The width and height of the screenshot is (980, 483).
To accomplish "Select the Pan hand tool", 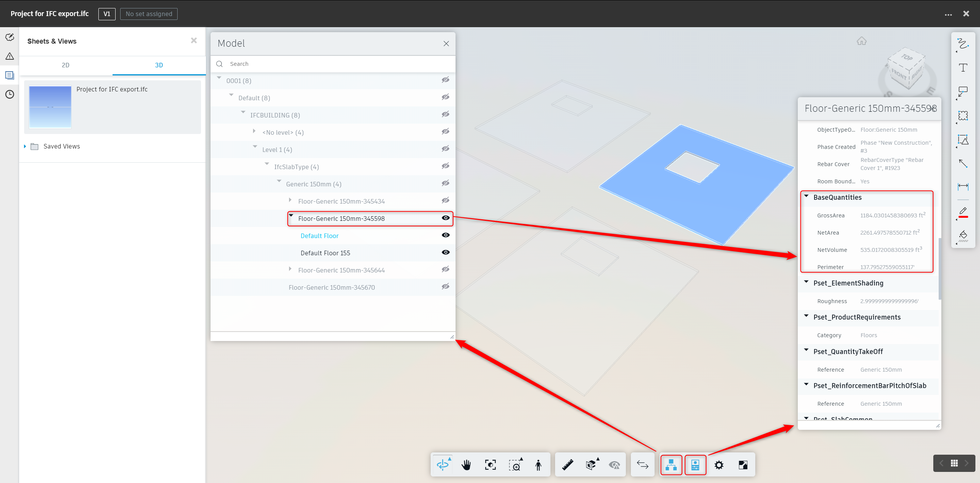I will (x=466, y=465).
